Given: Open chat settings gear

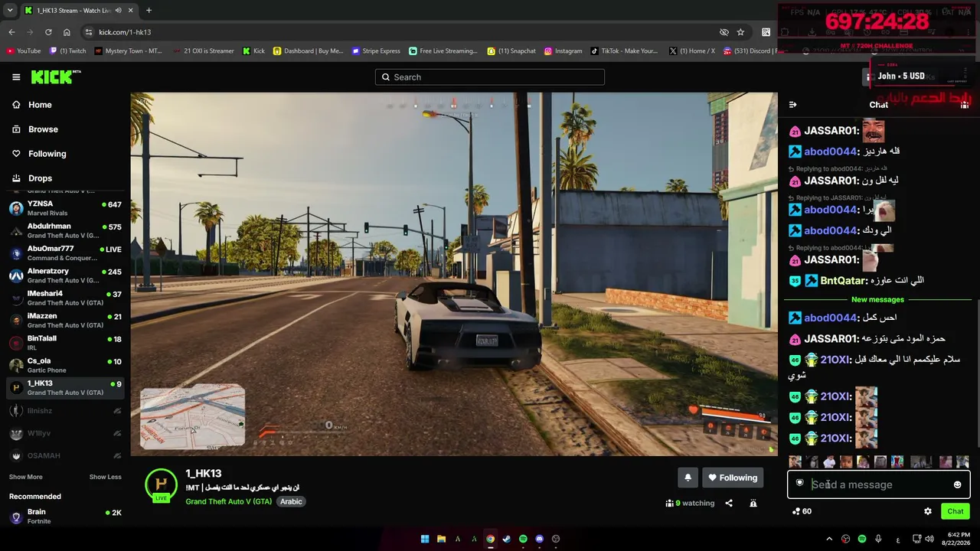Looking at the screenshot, I should pyautogui.click(x=928, y=511).
